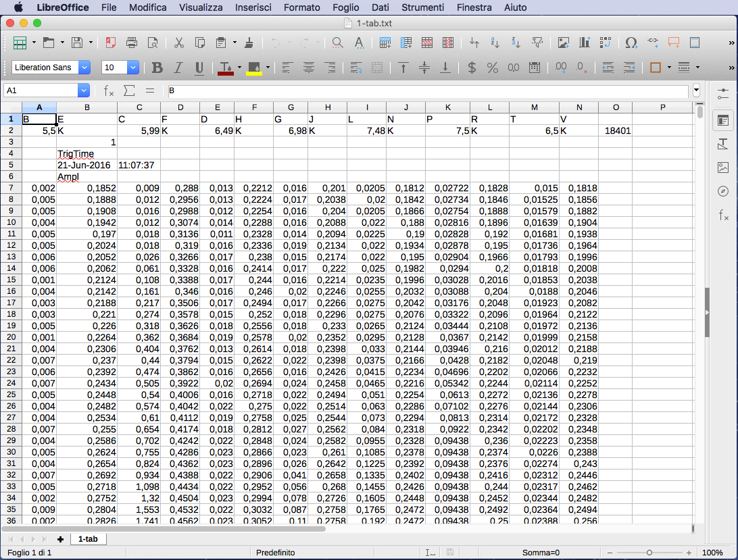Open the Liberation Sans font name dropdown
738x560 pixels.
click(84, 68)
